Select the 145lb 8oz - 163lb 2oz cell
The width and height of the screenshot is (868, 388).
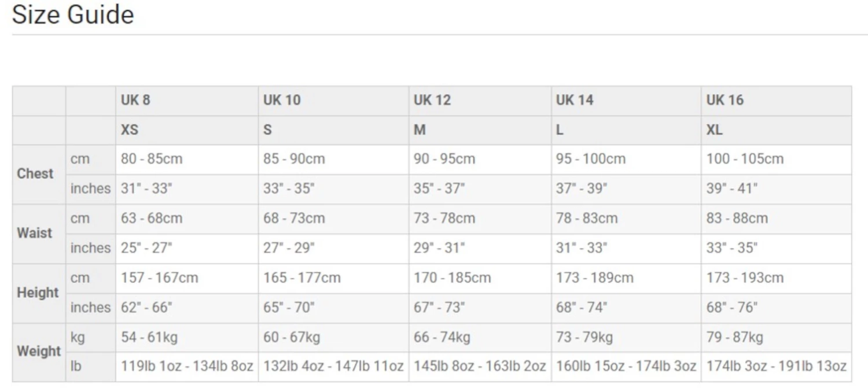480,366
